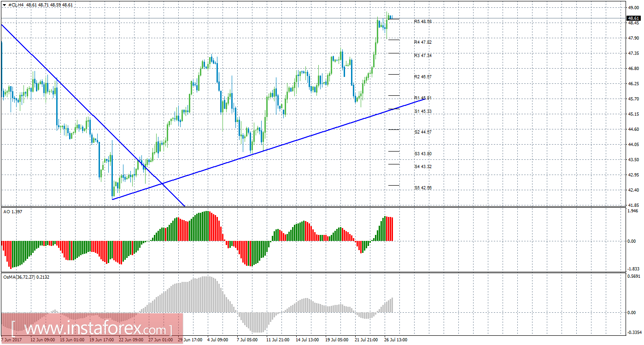644x345 pixels.
Task: Select 46.25 on the price scale
Action: coord(634,84)
